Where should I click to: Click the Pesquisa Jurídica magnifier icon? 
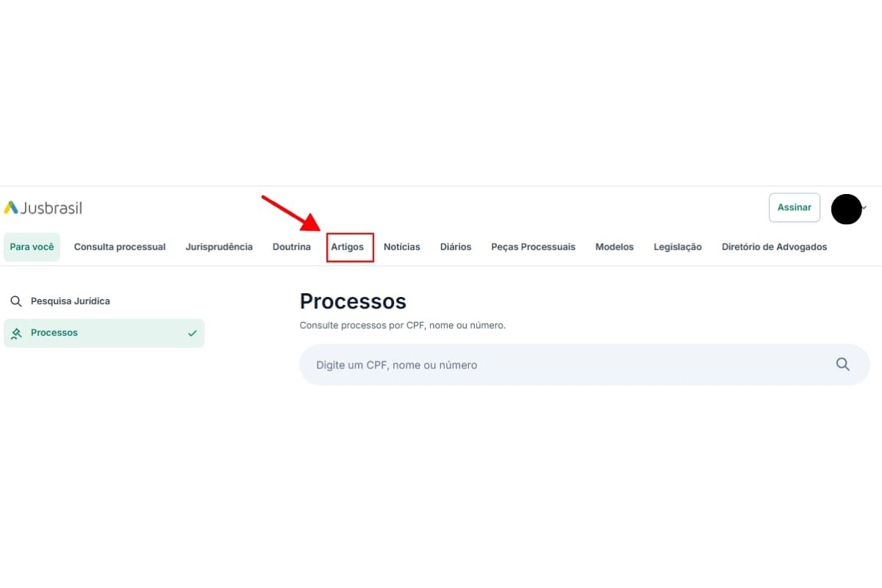[16, 301]
